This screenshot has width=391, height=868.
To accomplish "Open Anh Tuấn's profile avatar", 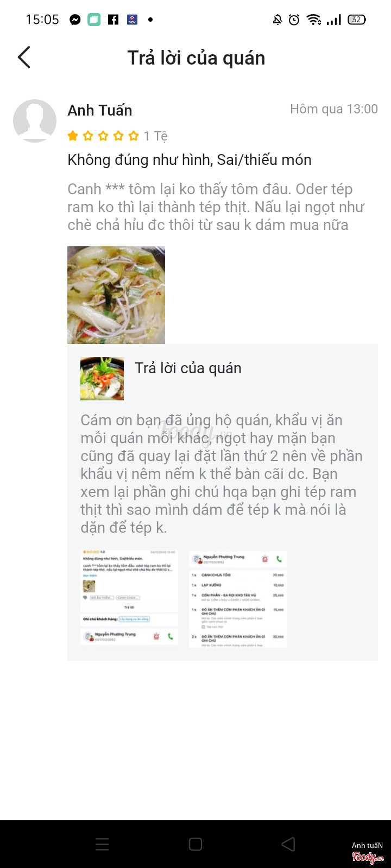I will (x=35, y=121).
